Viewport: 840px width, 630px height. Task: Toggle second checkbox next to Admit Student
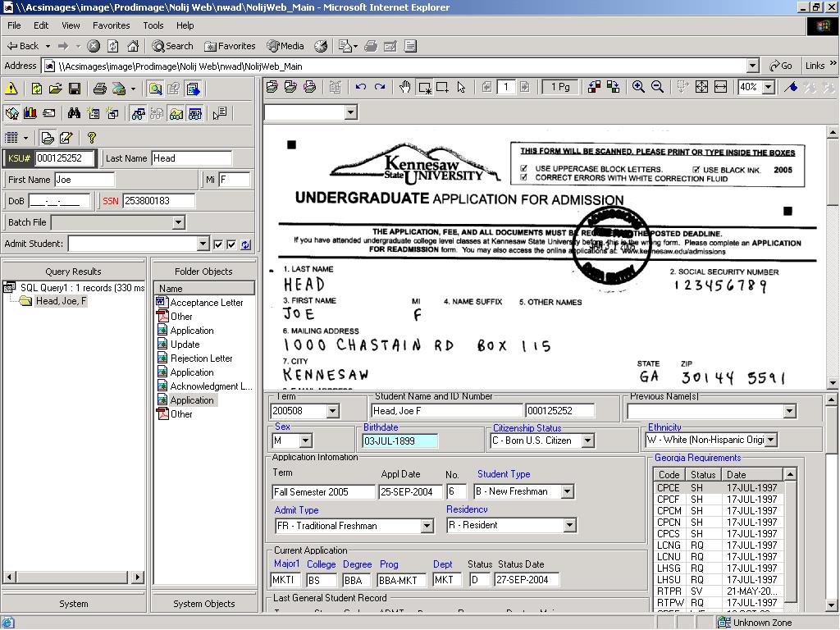231,244
